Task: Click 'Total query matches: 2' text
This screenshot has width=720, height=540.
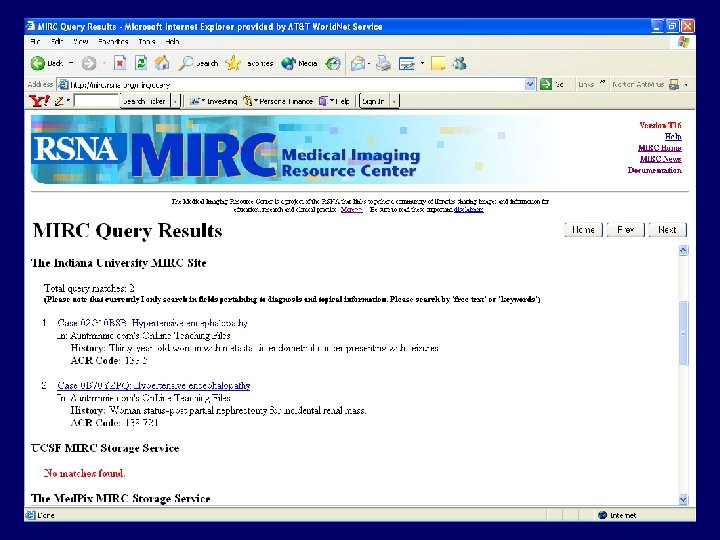Action: [89, 288]
